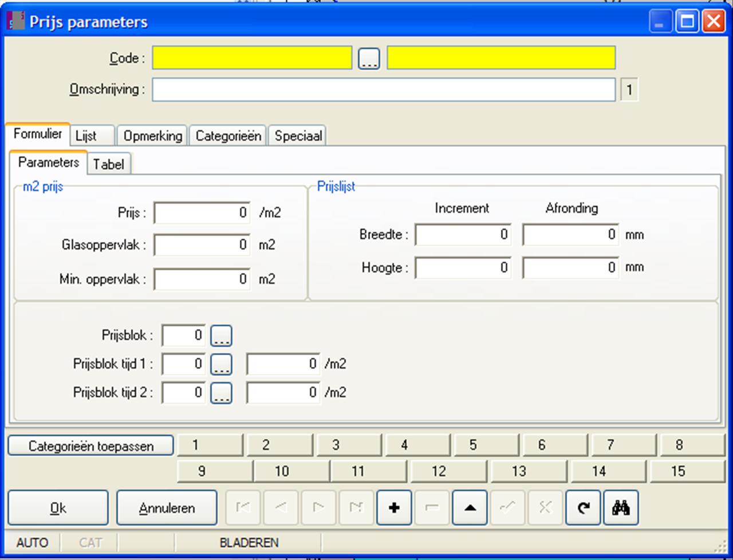Confirm changes with the checkmark icon
The width and height of the screenshot is (733, 560).
pyautogui.click(x=507, y=508)
